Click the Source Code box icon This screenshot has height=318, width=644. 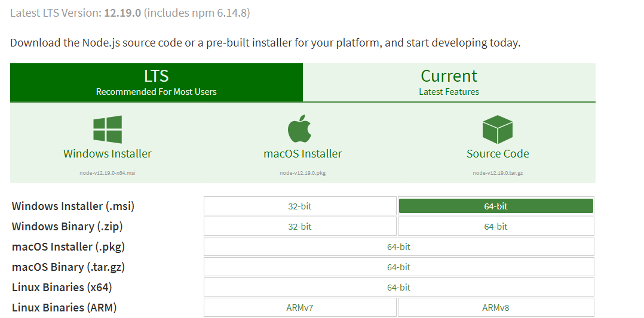[498, 129]
